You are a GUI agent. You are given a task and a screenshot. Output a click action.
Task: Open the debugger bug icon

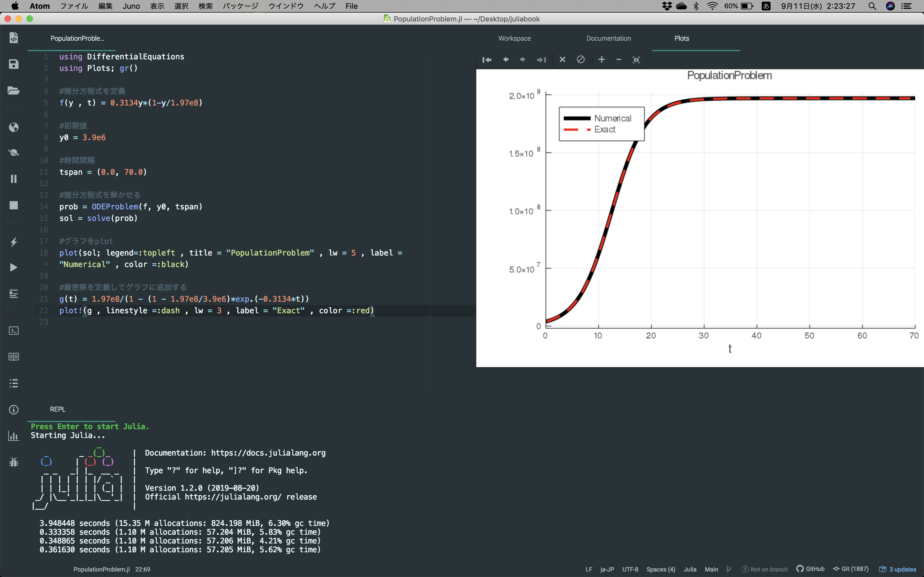[x=14, y=462]
